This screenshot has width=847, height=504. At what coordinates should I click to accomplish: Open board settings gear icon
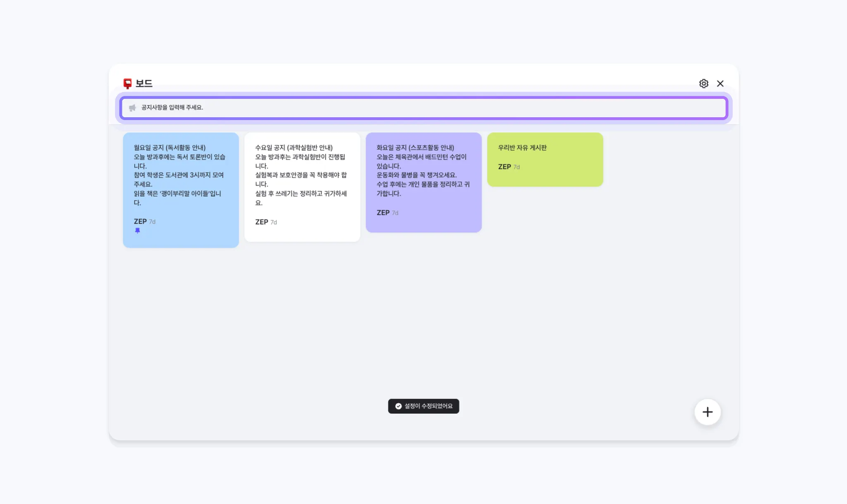[703, 84]
